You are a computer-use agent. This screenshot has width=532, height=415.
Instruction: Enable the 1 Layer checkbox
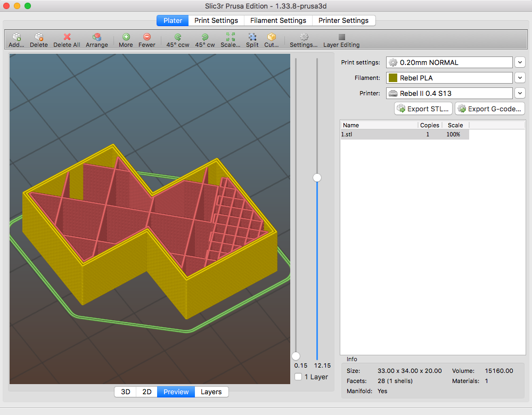[x=298, y=377]
